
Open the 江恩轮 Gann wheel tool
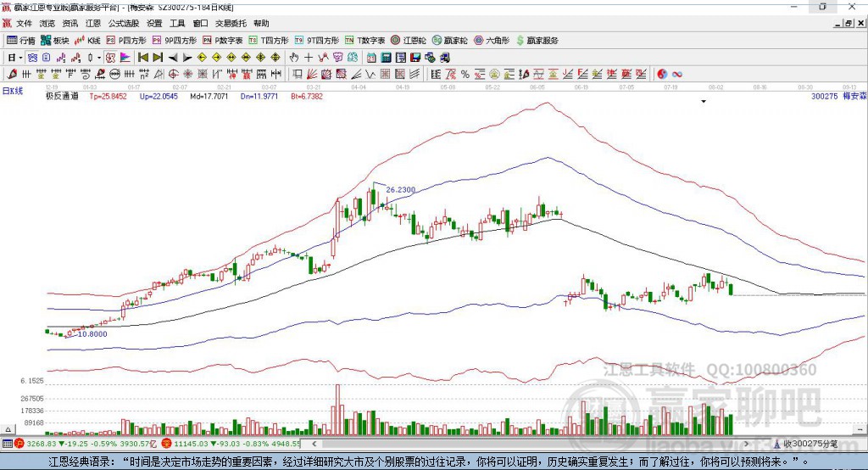[x=409, y=41]
